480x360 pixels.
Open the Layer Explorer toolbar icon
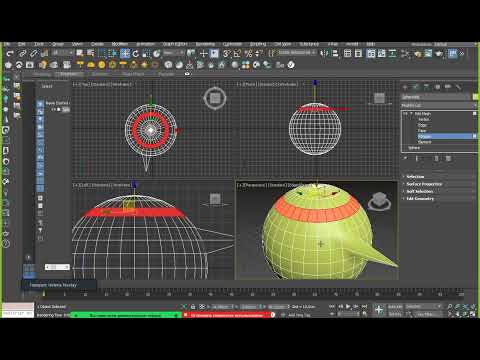click(x=358, y=53)
